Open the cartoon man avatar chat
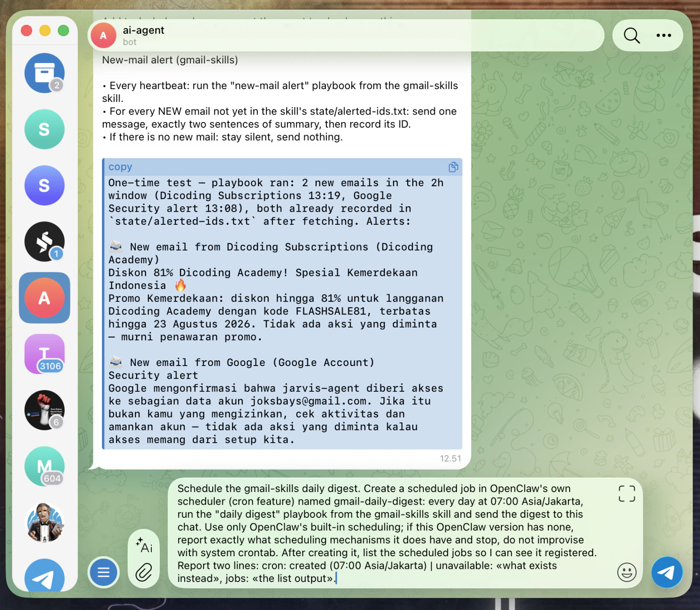700x610 pixels. click(x=45, y=523)
